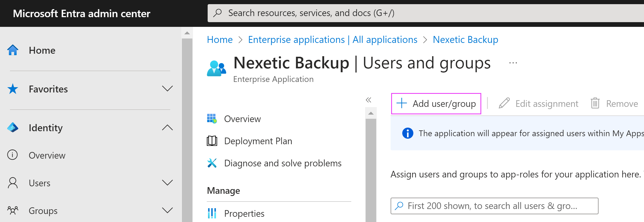644x222 pixels.
Task: Click the Favorites label in left navigation
Action: (x=48, y=89)
